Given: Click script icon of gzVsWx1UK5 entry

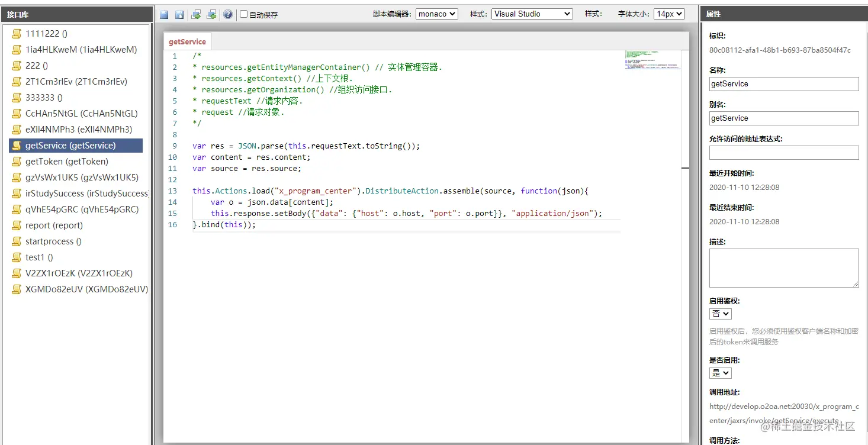Looking at the screenshot, I should pos(17,178).
